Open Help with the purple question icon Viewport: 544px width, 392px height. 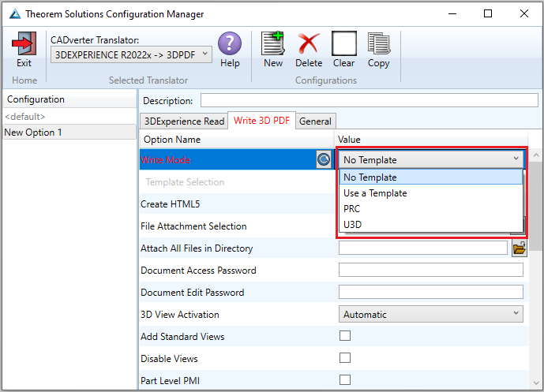tap(229, 43)
